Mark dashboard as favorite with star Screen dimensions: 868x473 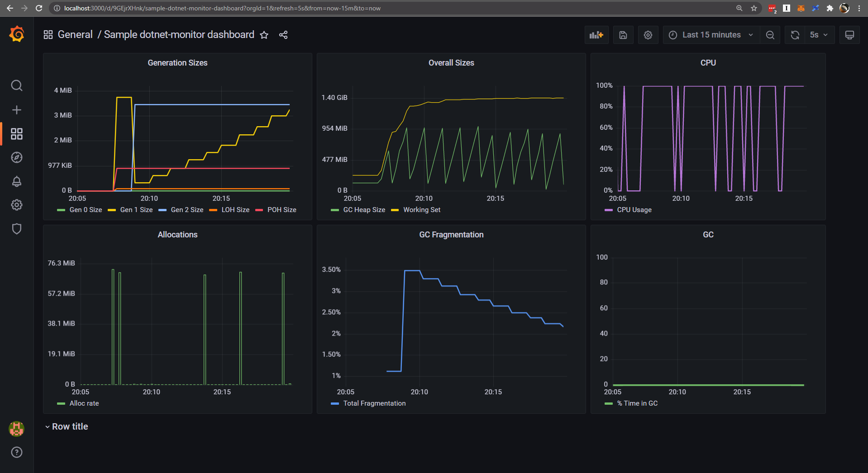[264, 35]
